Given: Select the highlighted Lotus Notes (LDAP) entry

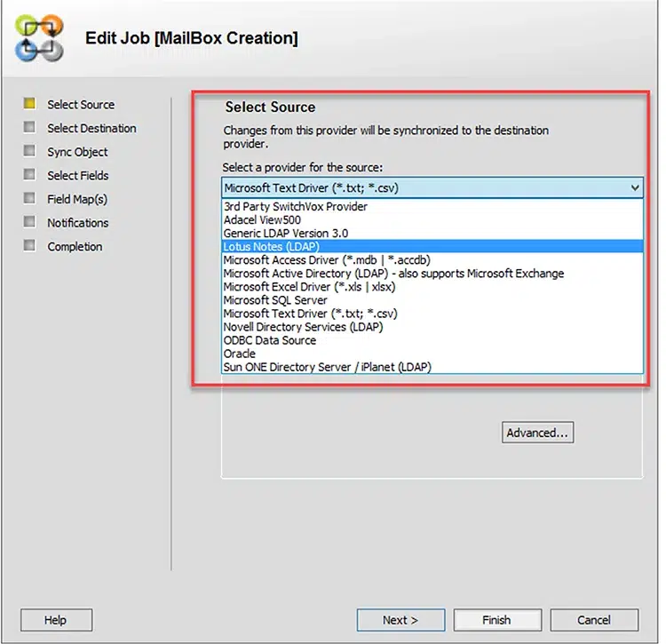Looking at the screenshot, I should point(432,246).
